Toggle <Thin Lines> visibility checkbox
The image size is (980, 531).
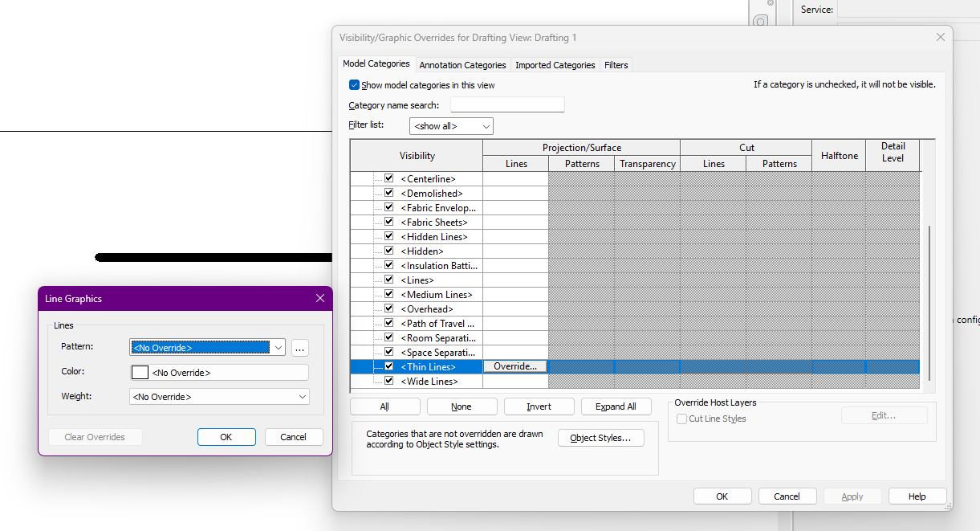click(x=388, y=366)
